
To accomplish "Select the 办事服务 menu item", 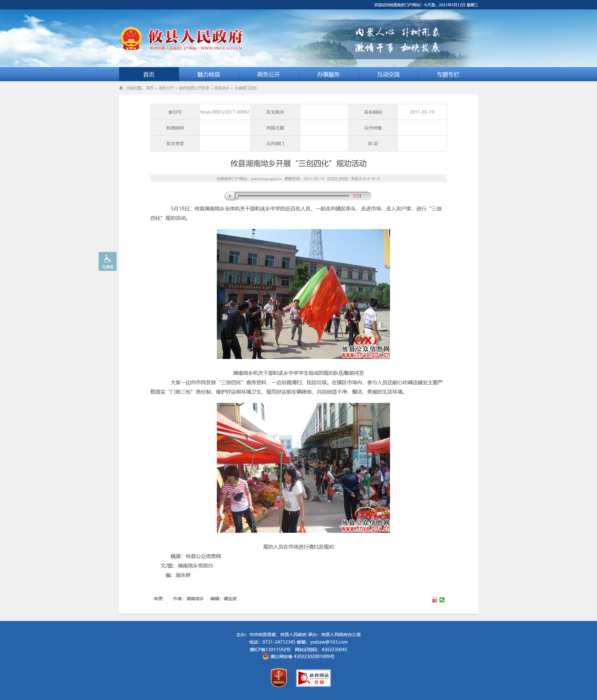I will pyautogui.click(x=328, y=74).
